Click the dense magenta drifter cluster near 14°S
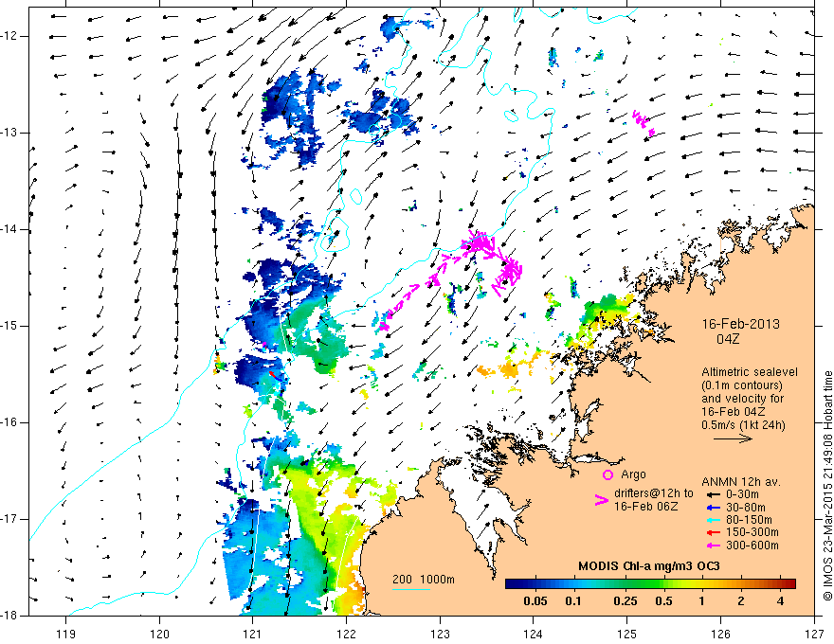 [x=480, y=243]
